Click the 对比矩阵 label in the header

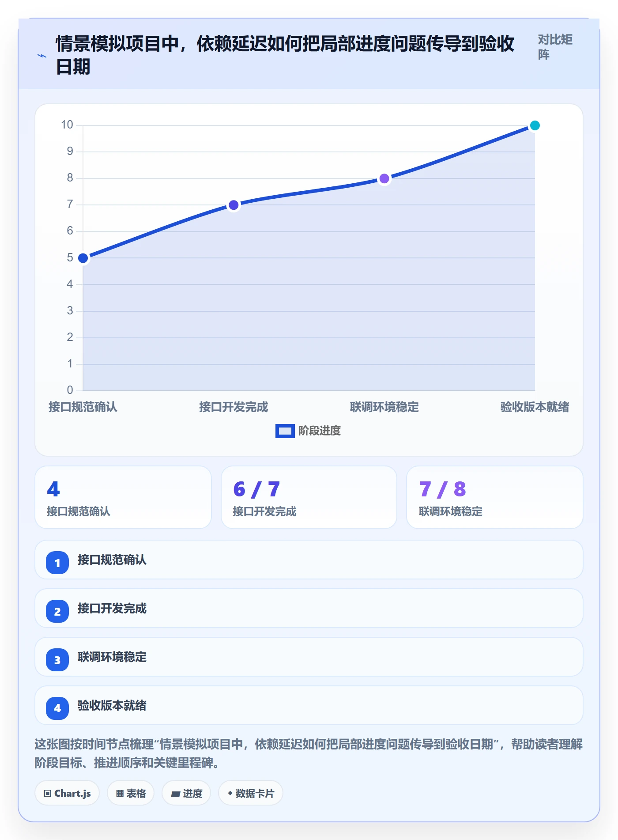tap(555, 47)
